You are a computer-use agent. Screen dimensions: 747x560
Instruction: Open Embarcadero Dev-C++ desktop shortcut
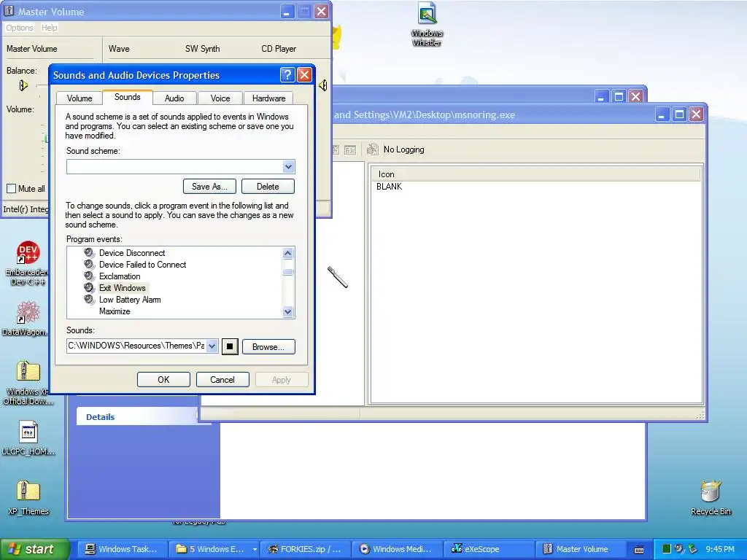click(27, 262)
